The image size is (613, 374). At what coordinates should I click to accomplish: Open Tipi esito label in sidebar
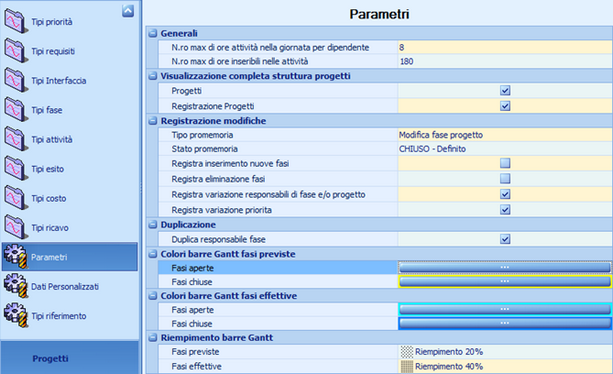click(47, 169)
